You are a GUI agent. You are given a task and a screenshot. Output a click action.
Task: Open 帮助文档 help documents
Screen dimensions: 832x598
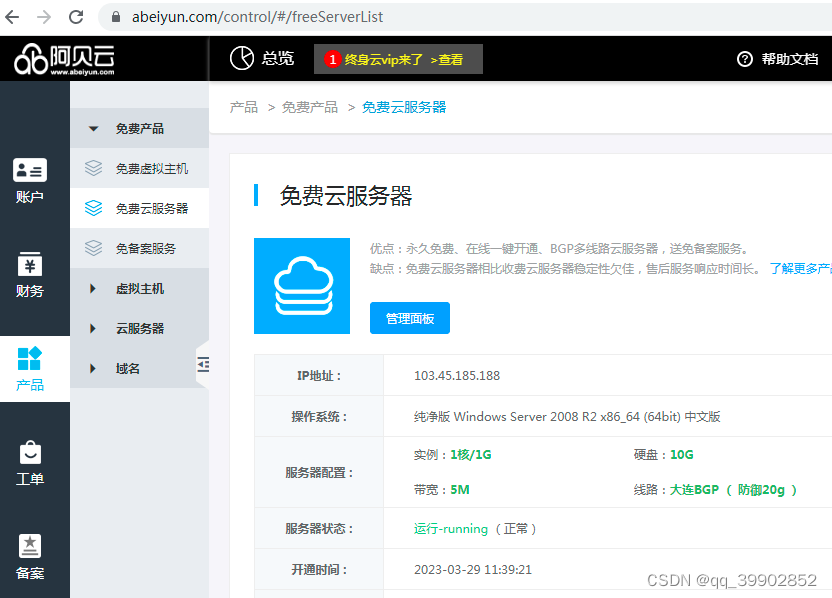790,59
